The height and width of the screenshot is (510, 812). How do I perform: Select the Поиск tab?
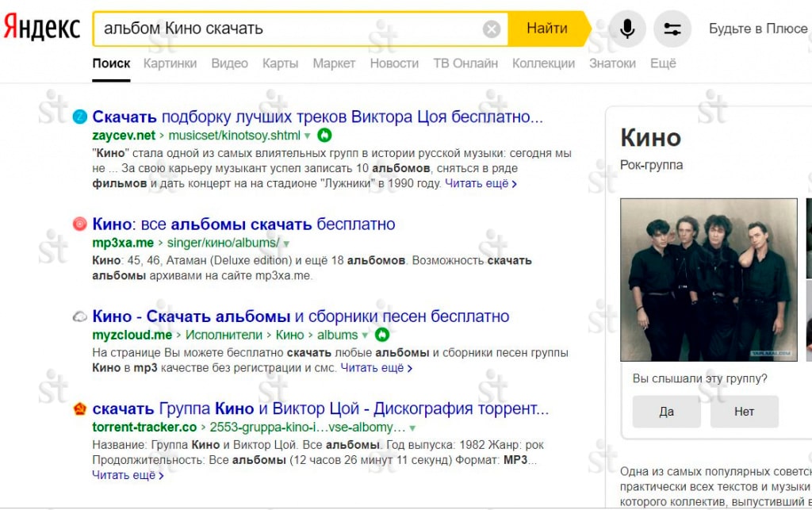111,63
